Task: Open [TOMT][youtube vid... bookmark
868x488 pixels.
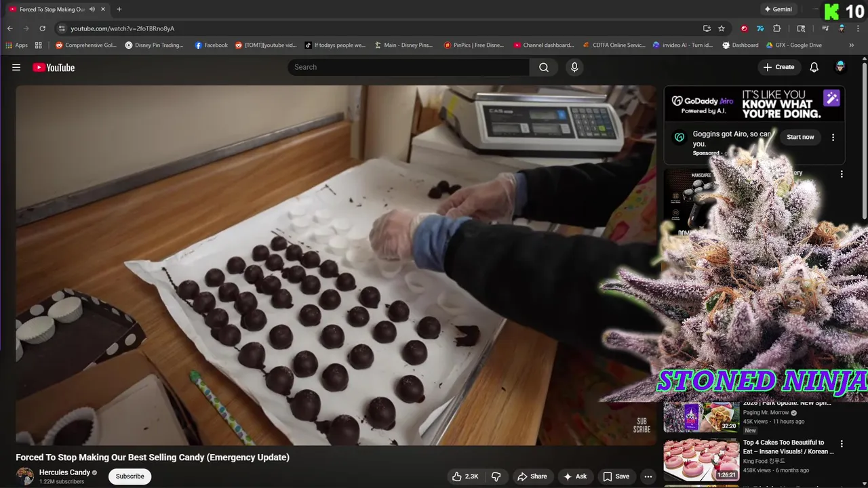Action: (x=266, y=45)
